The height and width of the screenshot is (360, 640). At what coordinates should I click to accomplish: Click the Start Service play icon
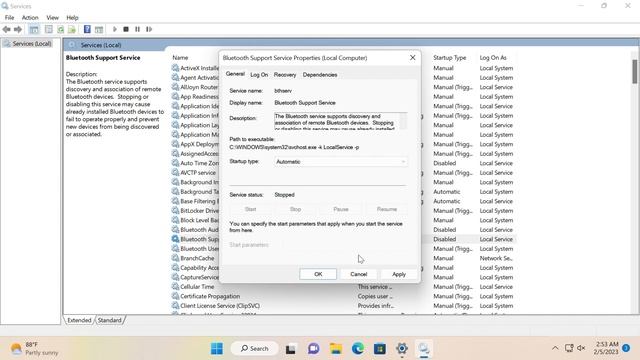point(115,29)
